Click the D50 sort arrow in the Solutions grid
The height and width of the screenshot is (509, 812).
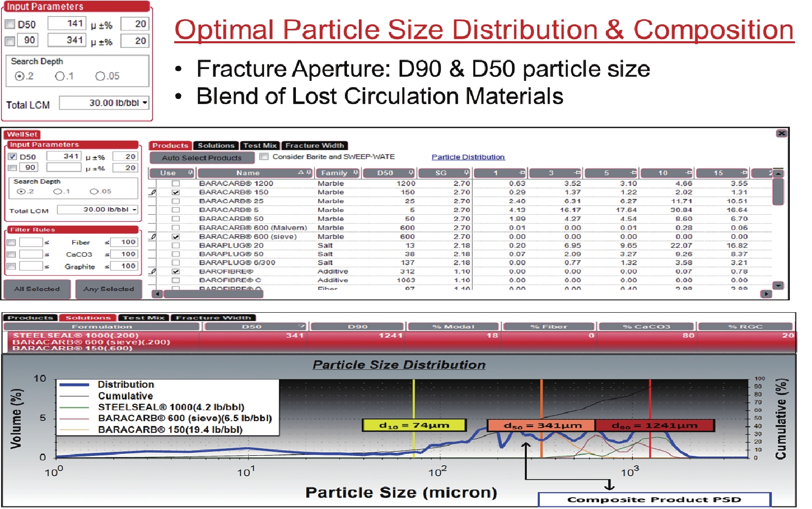click(302, 326)
